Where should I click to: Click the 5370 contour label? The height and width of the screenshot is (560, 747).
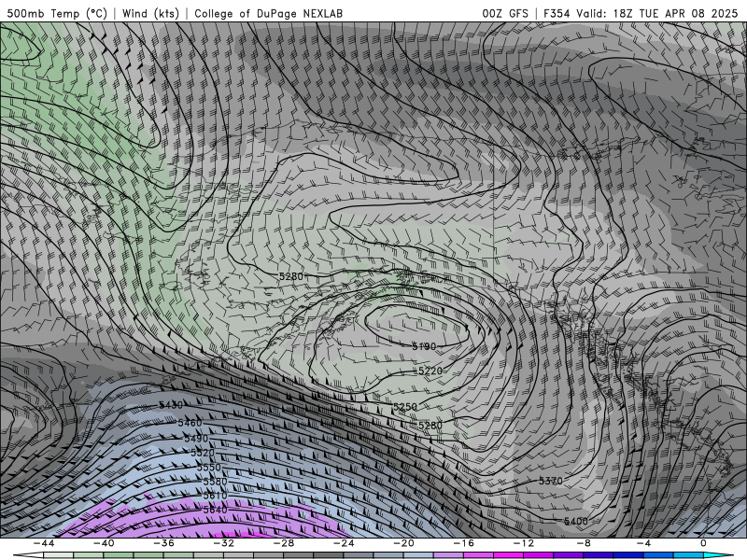point(550,481)
